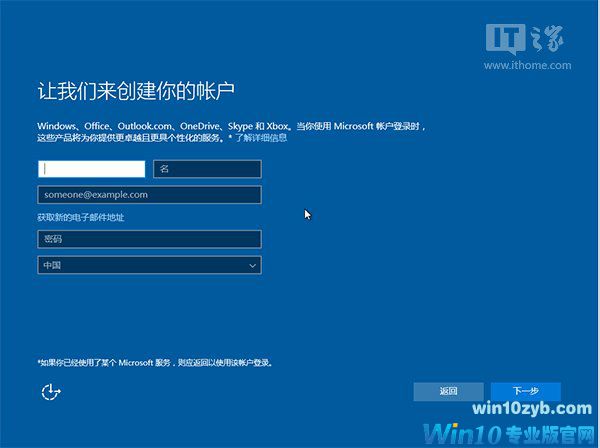
Task: Open 获取新的电子邮件地址 link
Action: click(81, 217)
